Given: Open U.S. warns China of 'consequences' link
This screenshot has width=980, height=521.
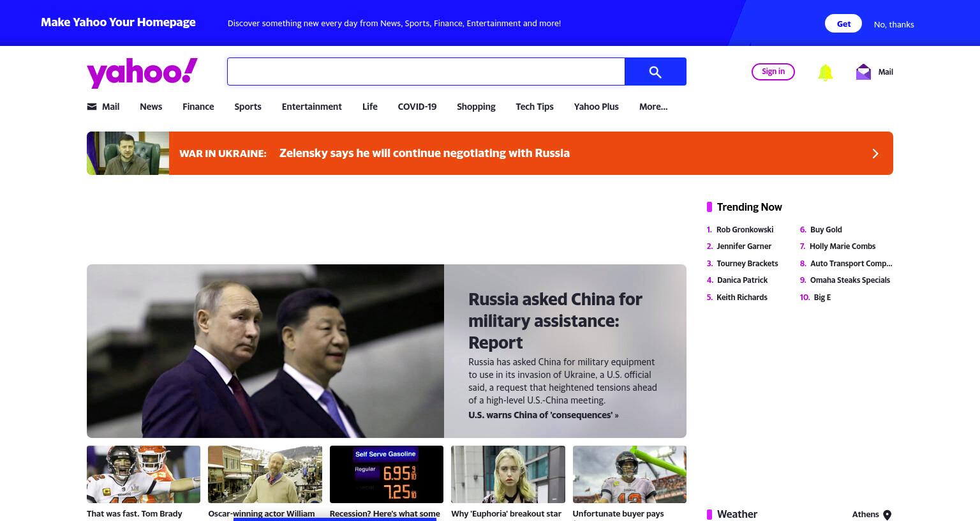Looking at the screenshot, I should (x=544, y=415).
